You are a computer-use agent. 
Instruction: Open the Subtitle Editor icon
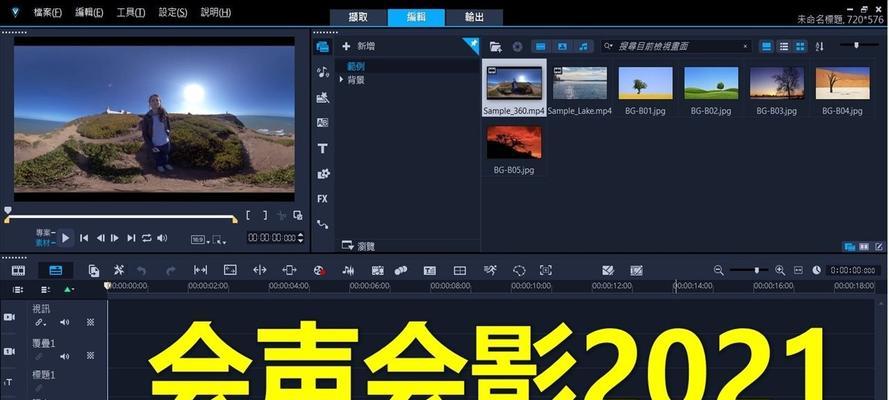(430, 270)
